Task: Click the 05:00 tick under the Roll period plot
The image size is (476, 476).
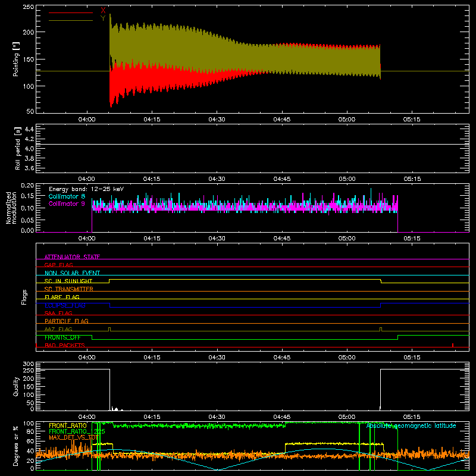Action: [x=347, y=179]
